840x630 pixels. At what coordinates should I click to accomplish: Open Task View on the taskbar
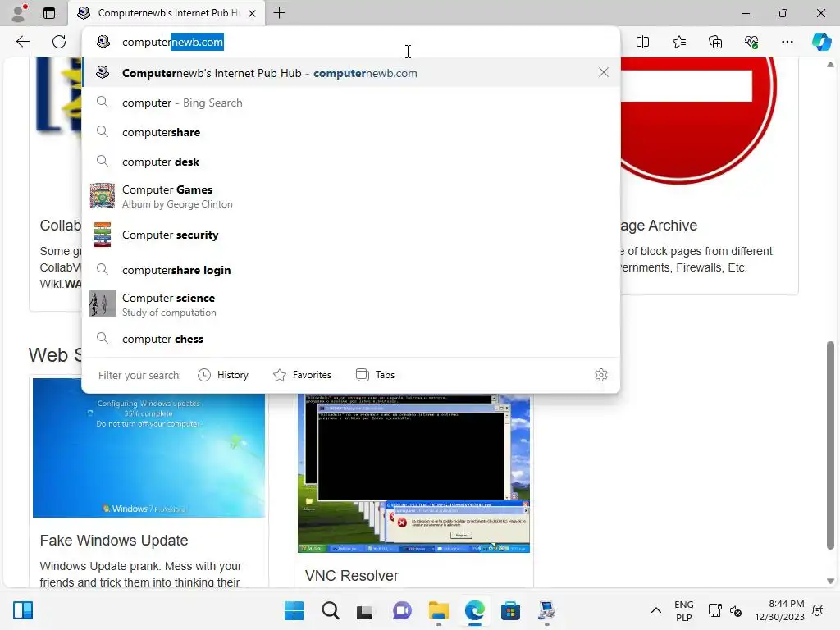point(365,610)
